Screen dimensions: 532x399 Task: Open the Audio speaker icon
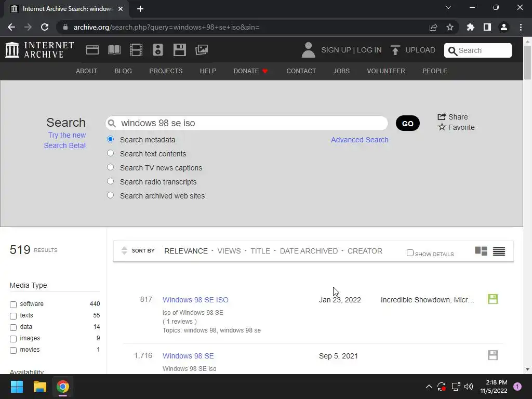tap(158, 50)
